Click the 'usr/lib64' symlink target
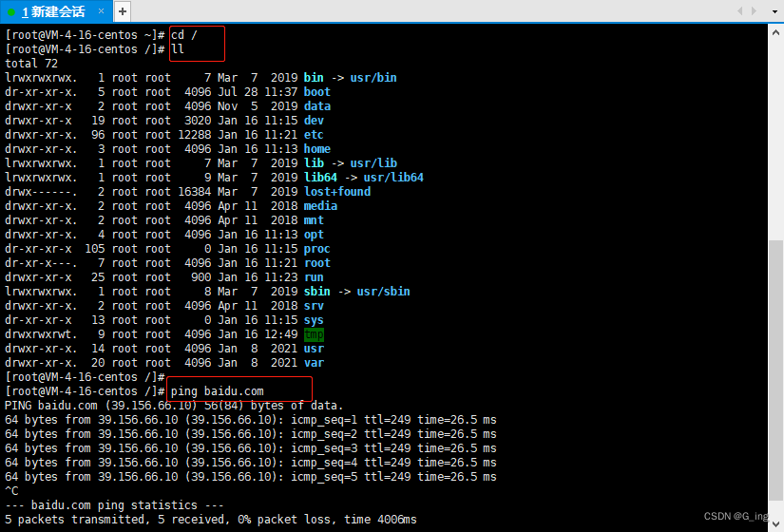The width and height of the screenshot is (784, 532). 393,178
